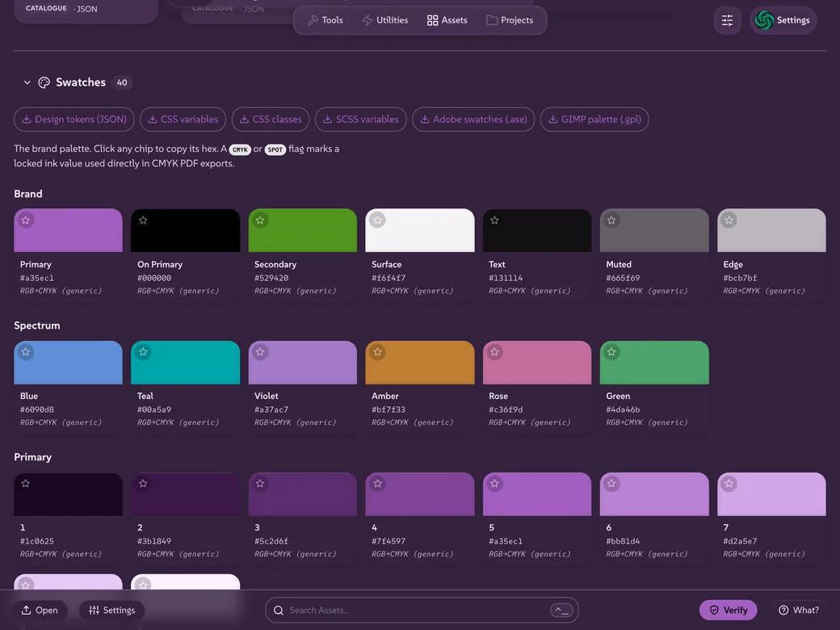Click the swatch count badge 40
This screenshot has width=840, height=630.
click(x=122, y=82)
